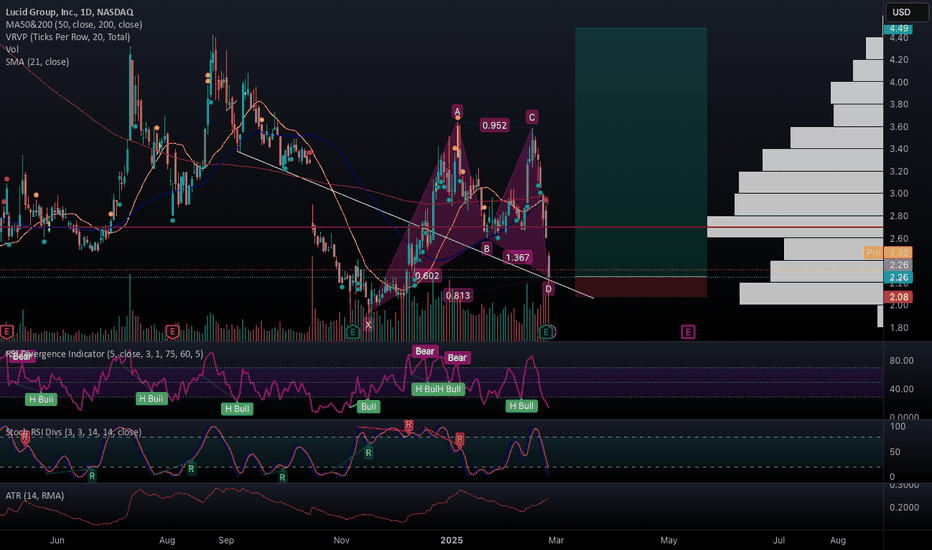Image resolution: width=932 pixels, height=550 pixels.
Task: Click the rightmost H Bull label in RSI pane
Action: 521,406
